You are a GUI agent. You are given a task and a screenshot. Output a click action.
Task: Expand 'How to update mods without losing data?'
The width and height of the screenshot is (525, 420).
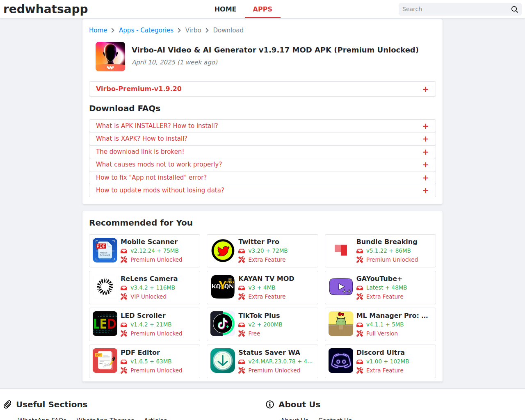coord(262,190)
